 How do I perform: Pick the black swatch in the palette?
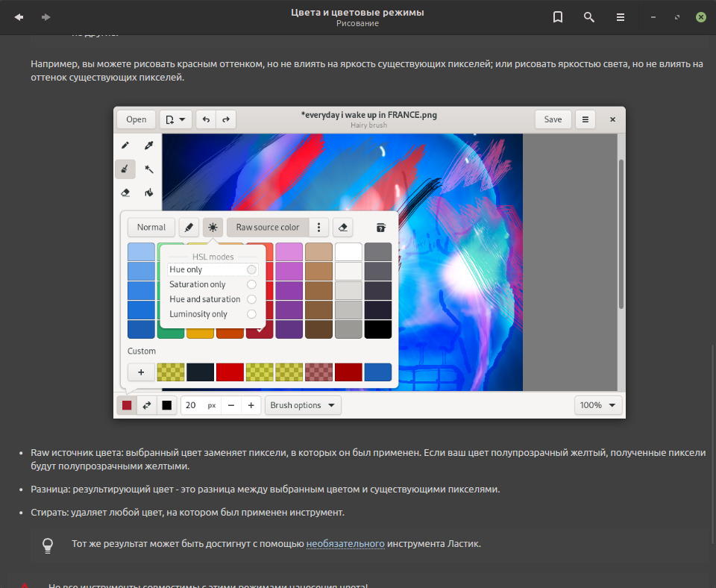pos(378,328)
